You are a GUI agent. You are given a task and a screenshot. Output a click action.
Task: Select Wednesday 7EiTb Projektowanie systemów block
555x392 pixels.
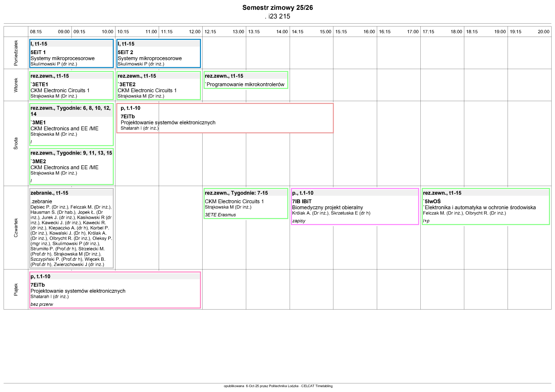click(x=225, y=118)
